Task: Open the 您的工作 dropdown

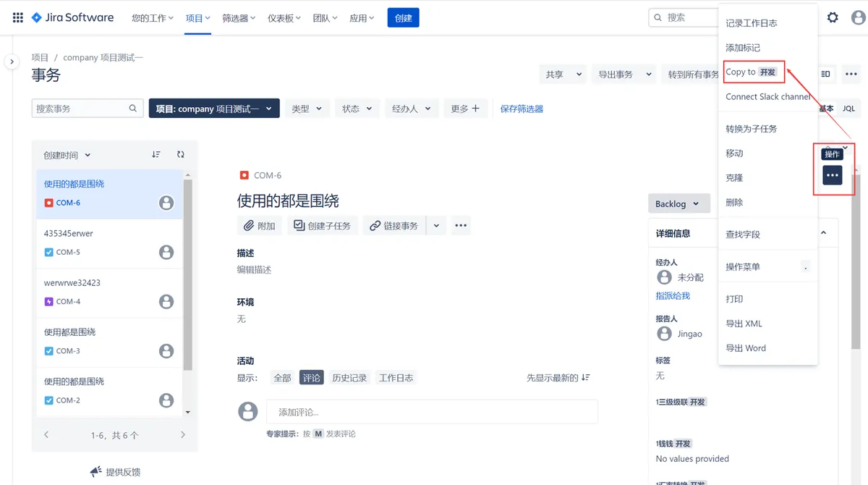Action: (153, 18)
